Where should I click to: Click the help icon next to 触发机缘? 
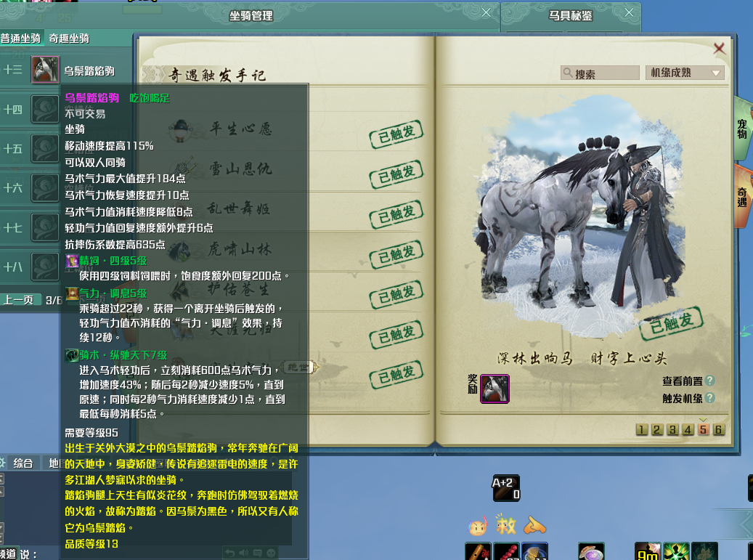click(709, 399)
